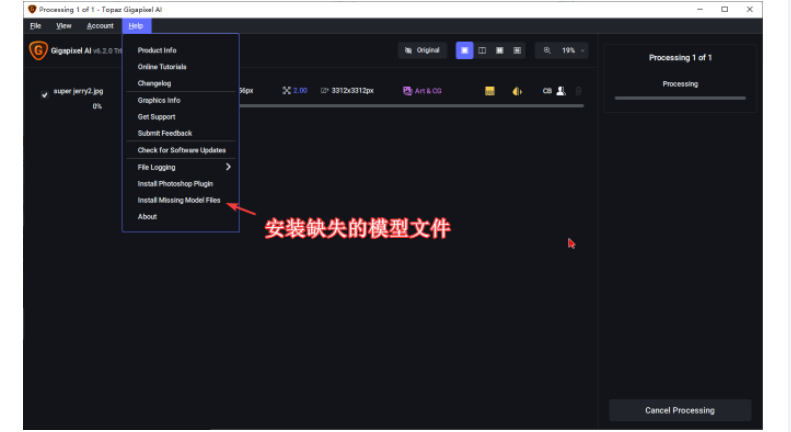This screenshot has height=432, width=791.
Task: Select the single view layout icon
Action: point(465,50)
